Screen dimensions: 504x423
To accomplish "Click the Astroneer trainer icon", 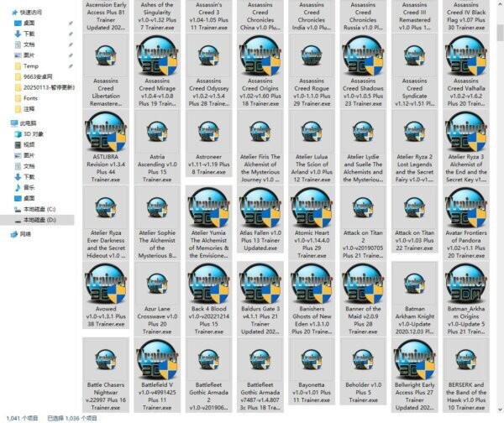I will pos(208,132).
